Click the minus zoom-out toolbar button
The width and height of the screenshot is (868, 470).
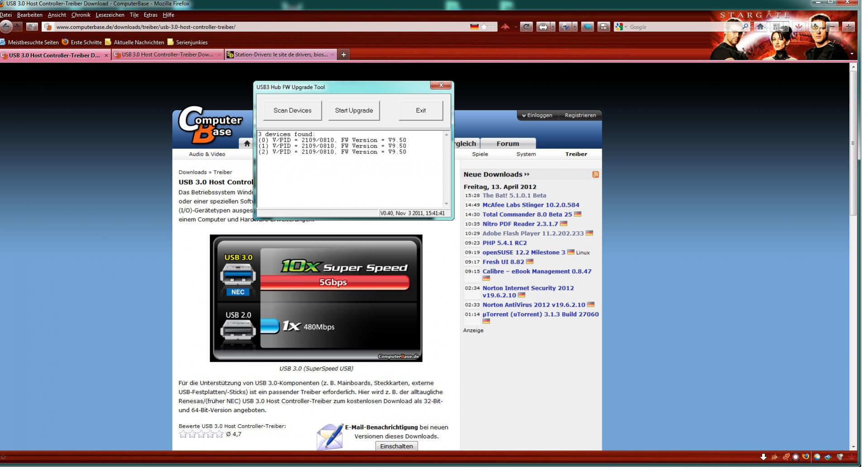(x=832, y=27)
